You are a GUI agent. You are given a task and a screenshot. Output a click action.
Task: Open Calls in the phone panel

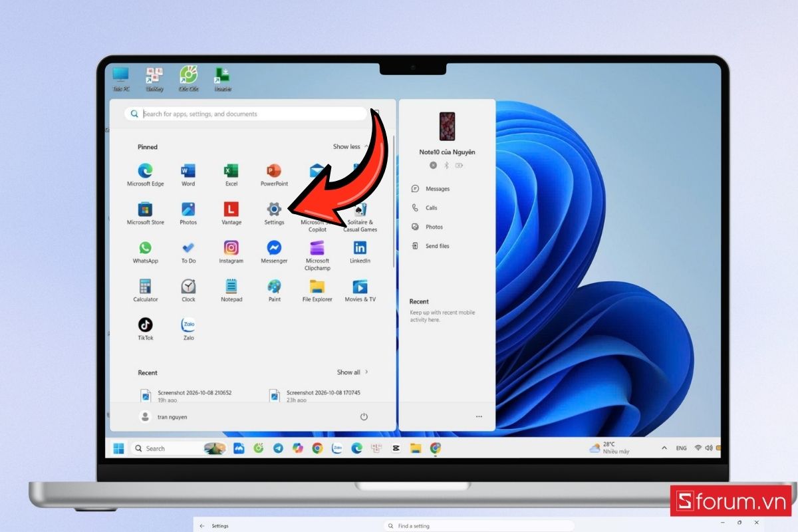pos(425,208)
